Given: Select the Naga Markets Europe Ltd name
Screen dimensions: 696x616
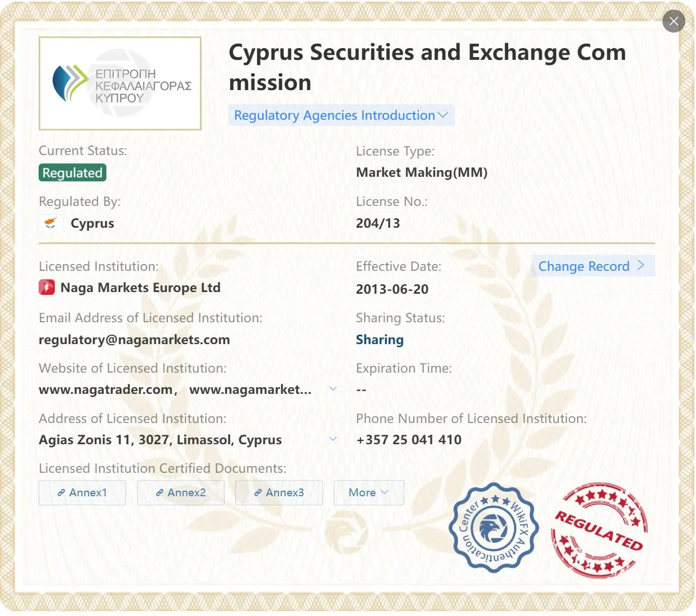Looking at the screenshot, I should tap(141, 288).
